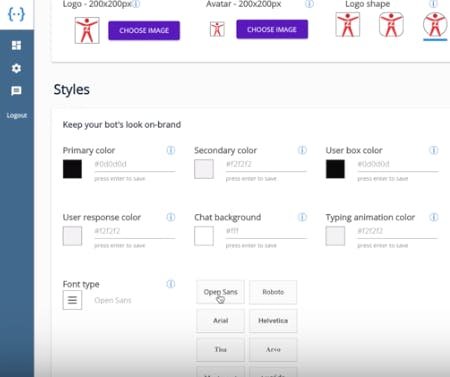Click info icon for User response color
Viewport: 450px width, 377px height.
171,217
